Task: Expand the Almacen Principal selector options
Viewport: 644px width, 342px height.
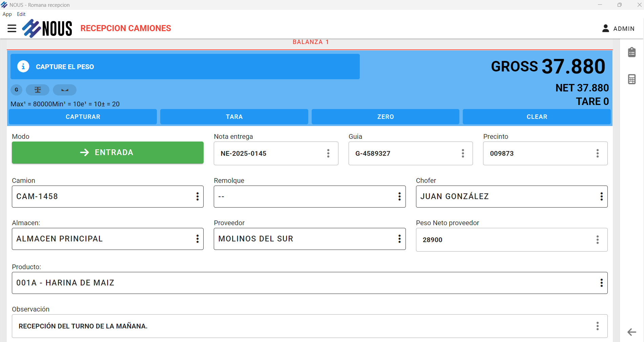Action: (197, 239)
